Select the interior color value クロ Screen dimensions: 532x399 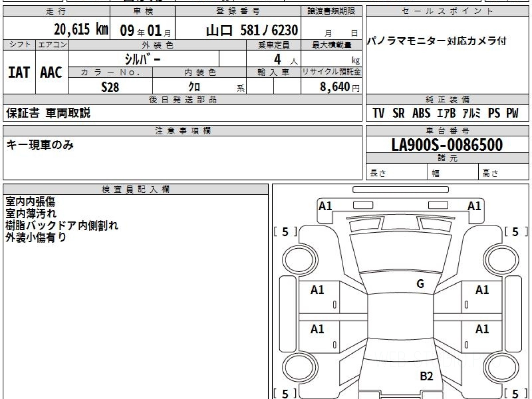coord(194,87)
